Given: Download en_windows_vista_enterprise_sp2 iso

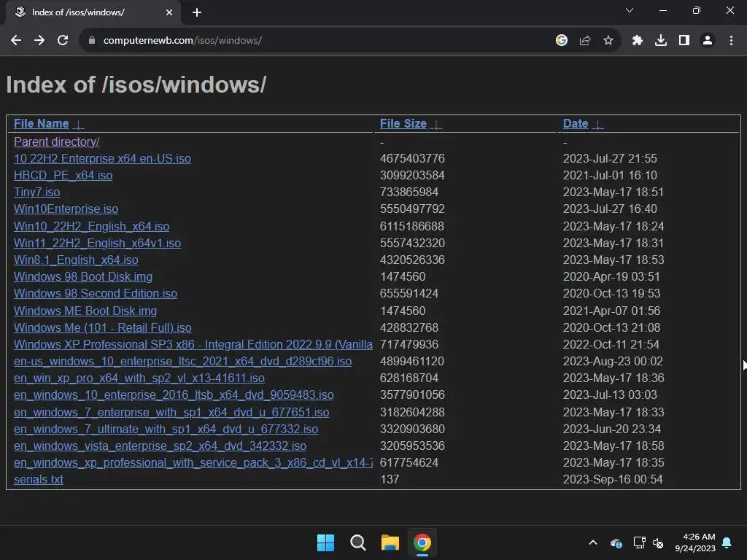Looking at the screenshot, I should 160,446.
